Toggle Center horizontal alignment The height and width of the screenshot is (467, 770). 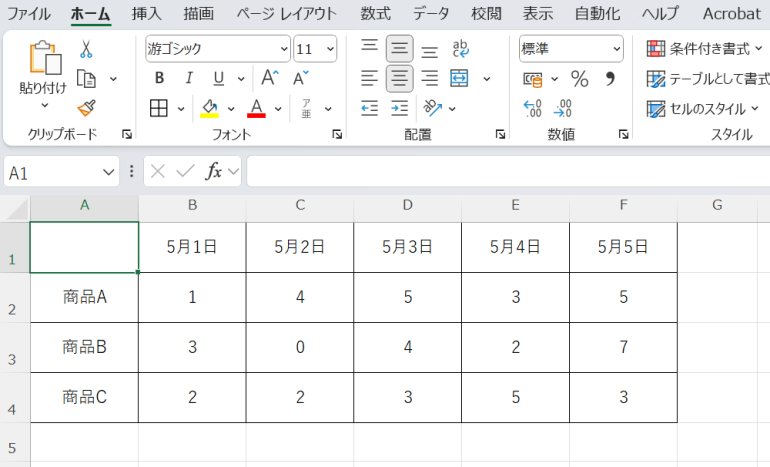click(x=400, y=79)
